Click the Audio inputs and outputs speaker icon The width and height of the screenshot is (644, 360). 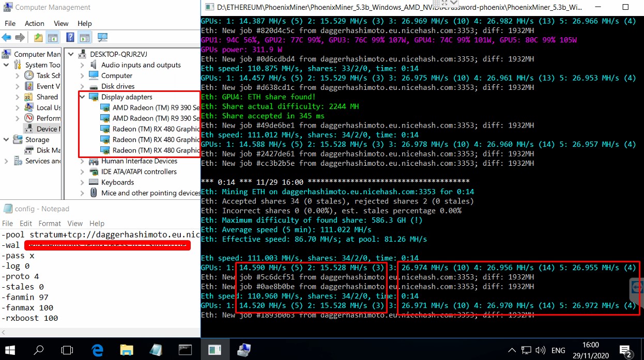point(94,65)
